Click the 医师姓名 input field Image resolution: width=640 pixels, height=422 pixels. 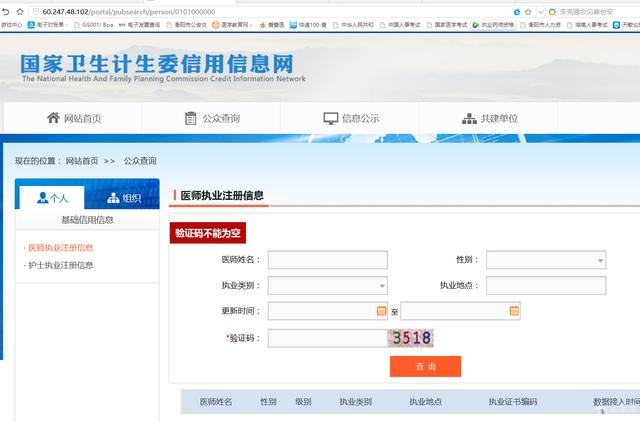click(x=328, y=260)
